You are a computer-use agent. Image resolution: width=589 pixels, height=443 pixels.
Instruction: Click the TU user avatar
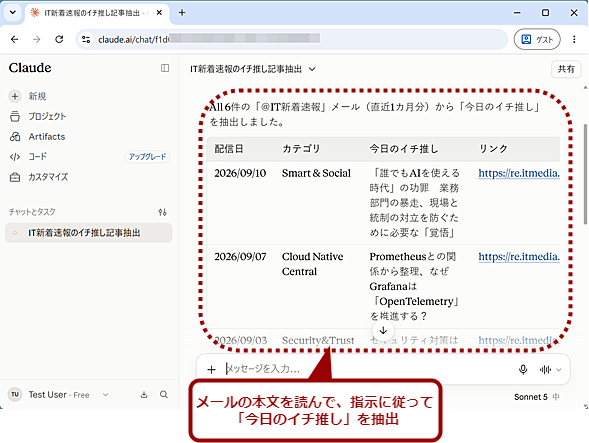click(x=15, y=395)
